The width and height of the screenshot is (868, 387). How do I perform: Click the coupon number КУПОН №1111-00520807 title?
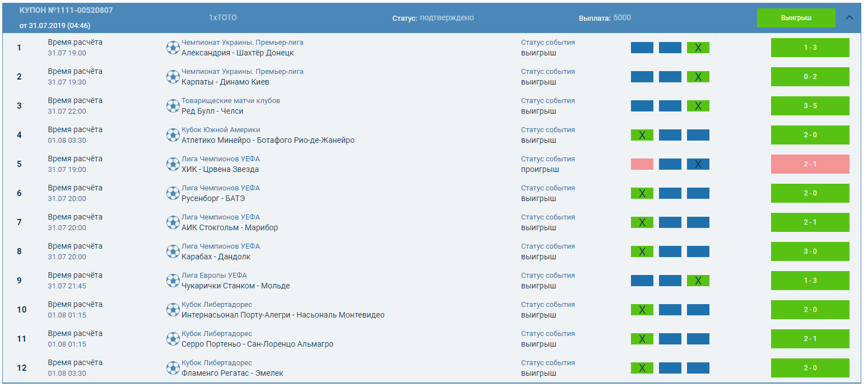(66, 11)
